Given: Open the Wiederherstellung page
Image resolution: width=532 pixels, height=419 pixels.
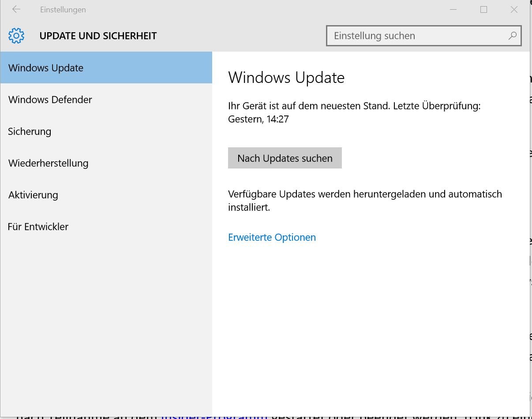Looking at the screenshot, I should (49, 163).
